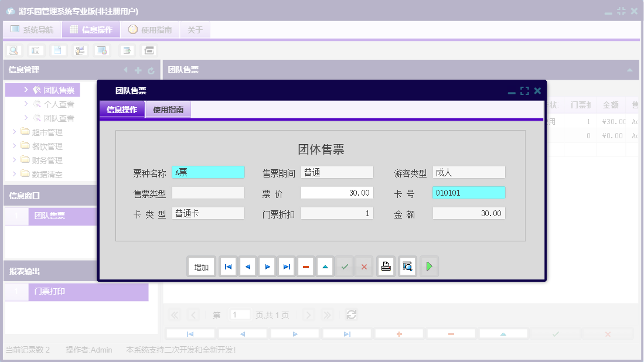Viewport: 644px width, 362px height.
Task: Collapse the 团队售票 tree branch
Action: tap(26, 89)
